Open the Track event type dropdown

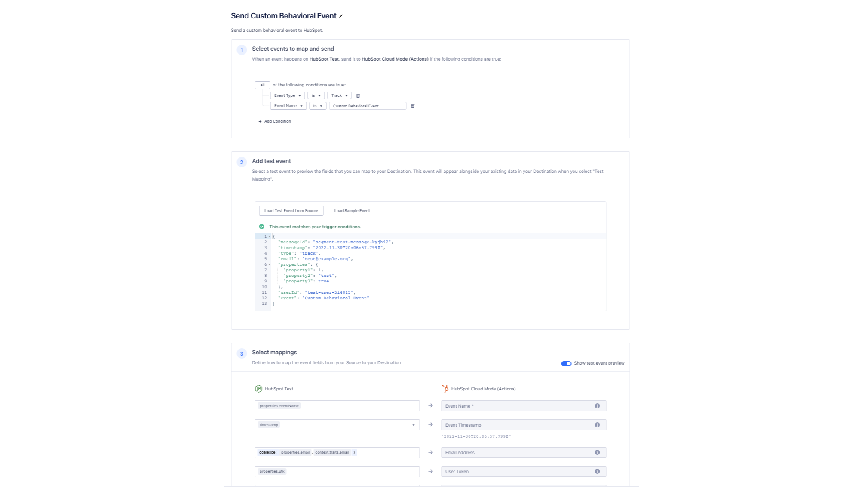tap(339, 95)
